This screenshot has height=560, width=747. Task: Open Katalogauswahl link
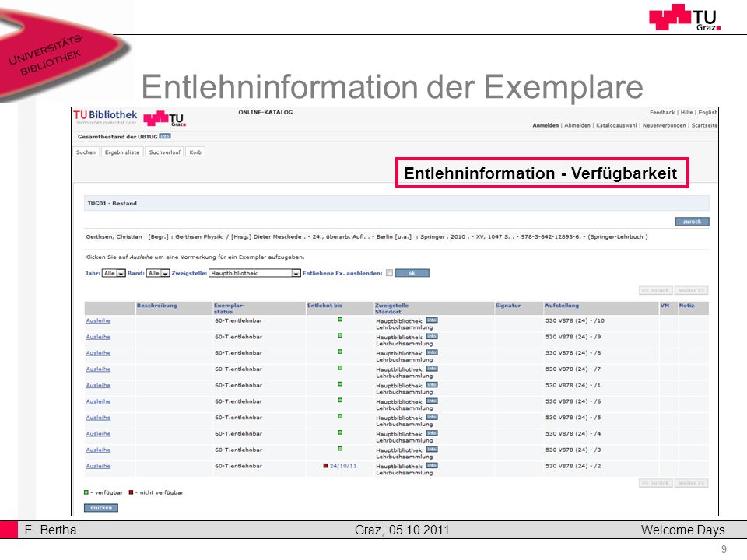(x=616, y=125)
